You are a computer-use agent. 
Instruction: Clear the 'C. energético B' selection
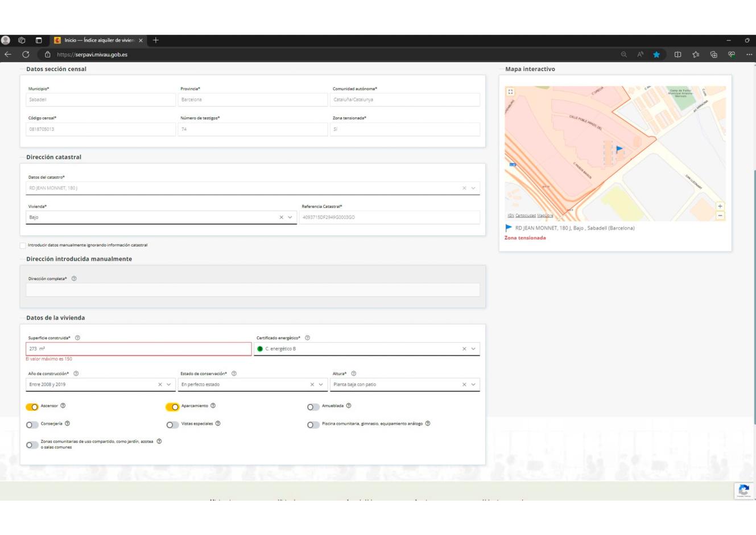(464, 349)
